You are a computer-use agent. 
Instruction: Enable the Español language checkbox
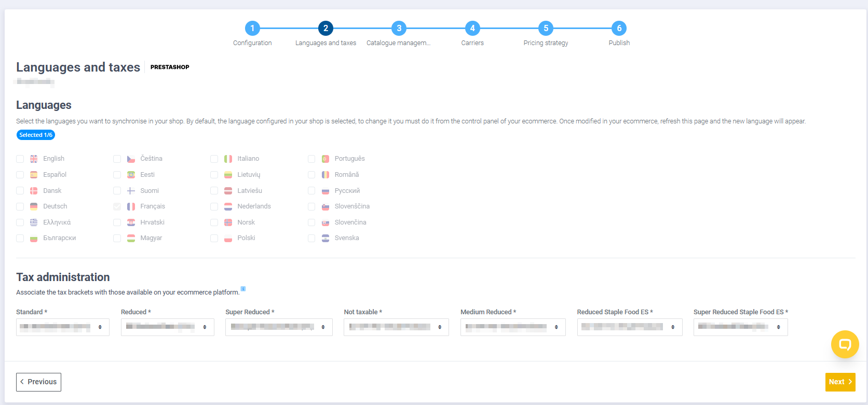(20, 175)
